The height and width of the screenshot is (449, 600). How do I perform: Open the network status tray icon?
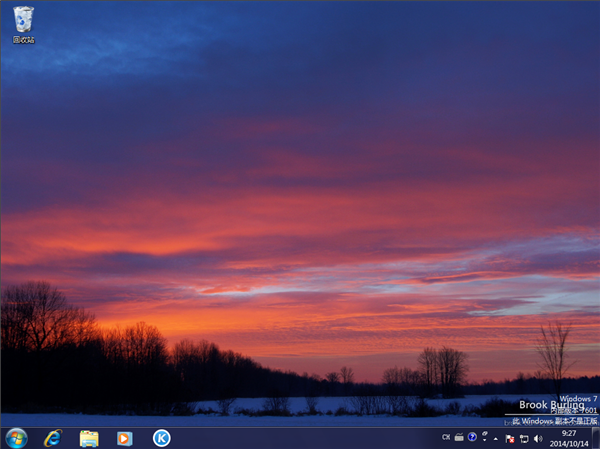[x=524, y=438]
